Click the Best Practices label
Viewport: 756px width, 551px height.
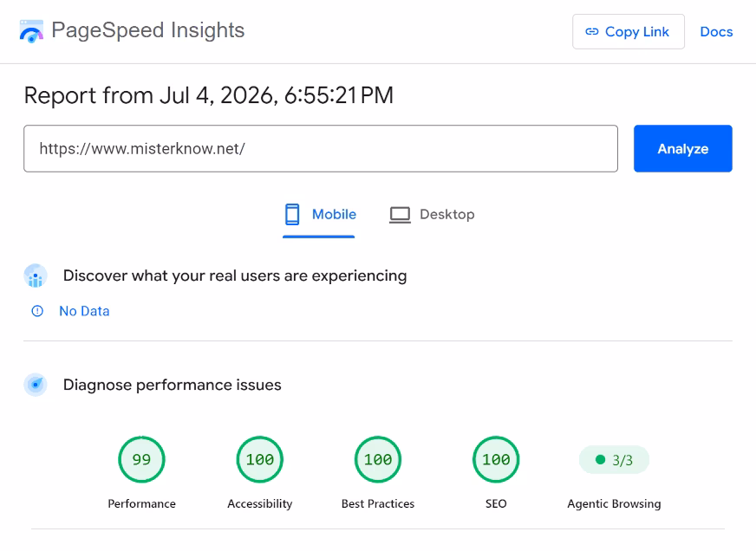(378, 504)
